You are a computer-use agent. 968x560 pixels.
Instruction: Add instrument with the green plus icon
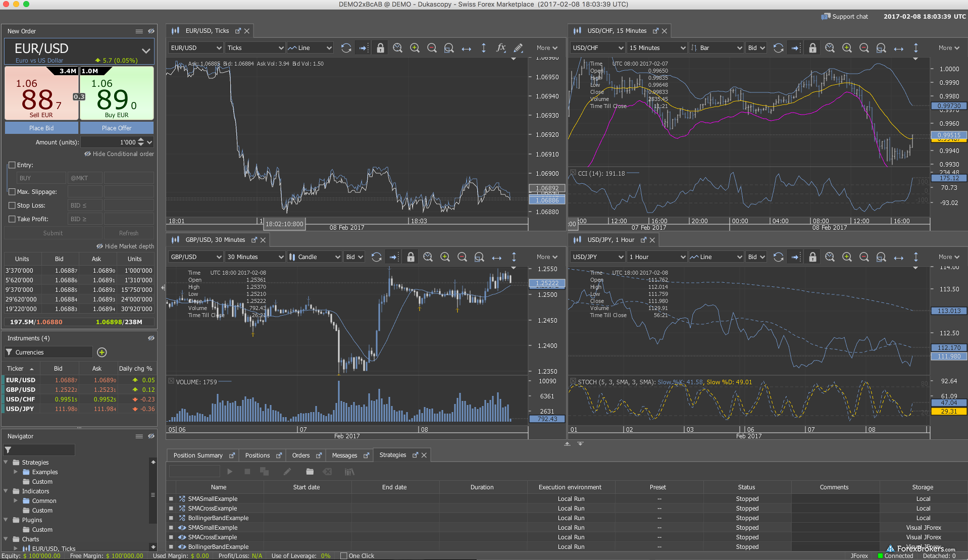[101, 352]
